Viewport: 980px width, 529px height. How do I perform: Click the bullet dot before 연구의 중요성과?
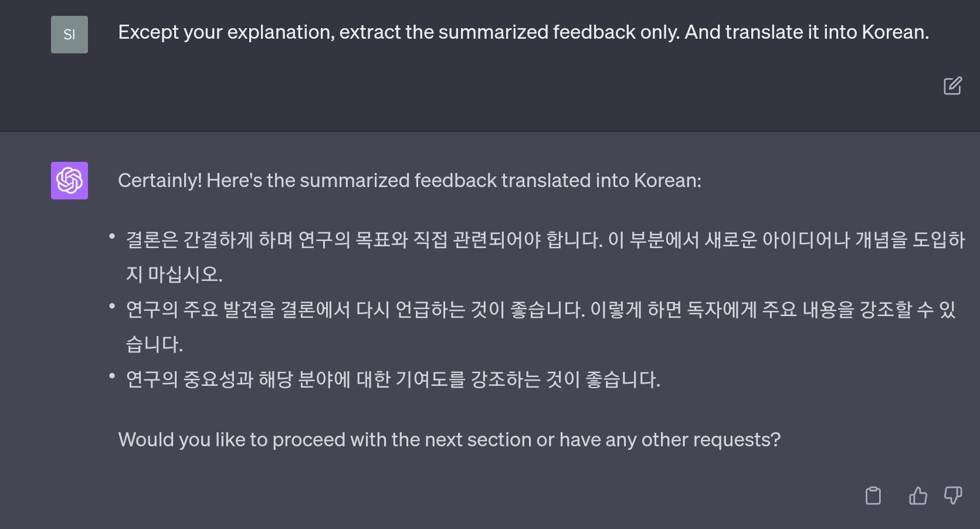(112, 377)
